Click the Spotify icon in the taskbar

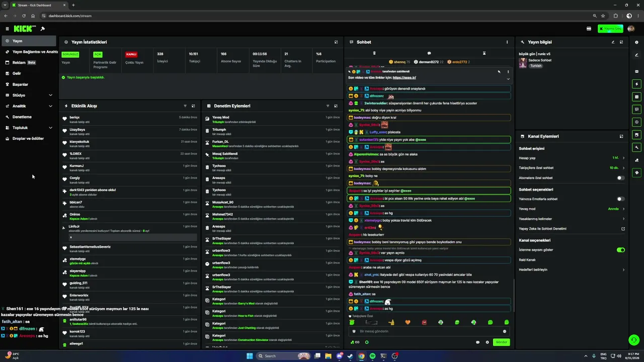click(x=372, y=356)
